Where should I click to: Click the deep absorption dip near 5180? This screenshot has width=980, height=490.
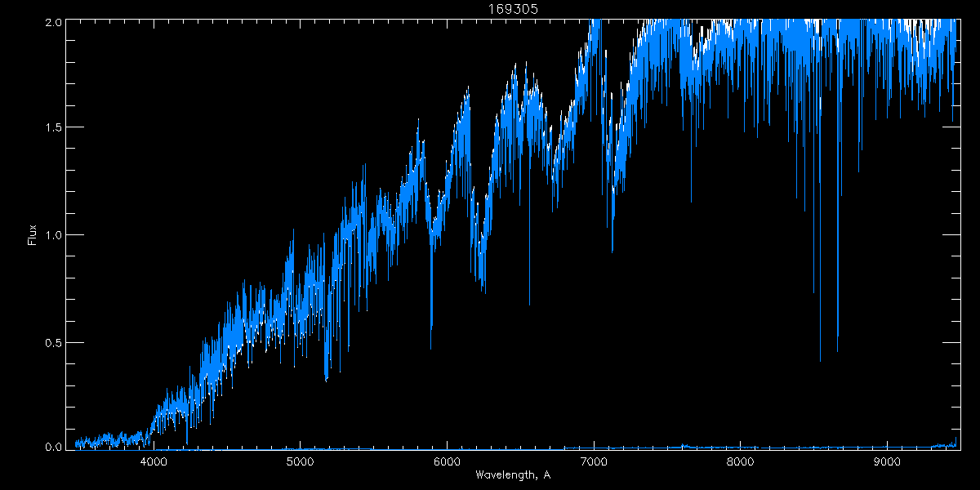(x=327, y=372)
